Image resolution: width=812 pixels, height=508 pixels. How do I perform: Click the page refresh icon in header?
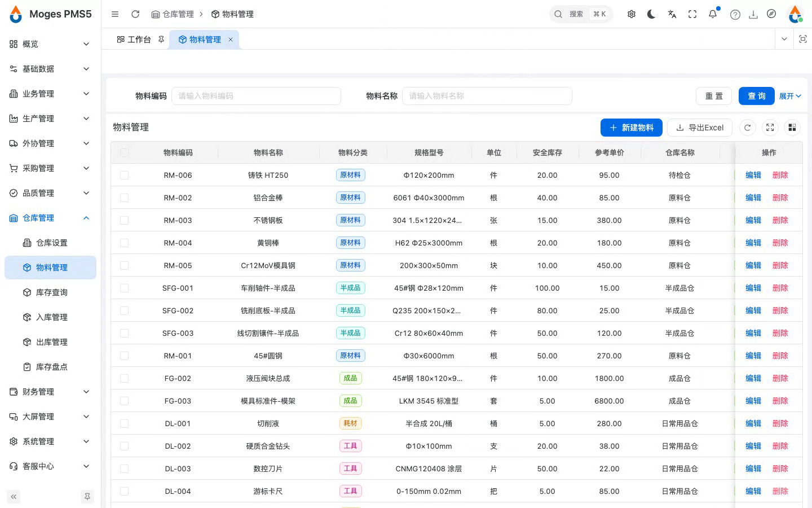click(x=135, y=14)
